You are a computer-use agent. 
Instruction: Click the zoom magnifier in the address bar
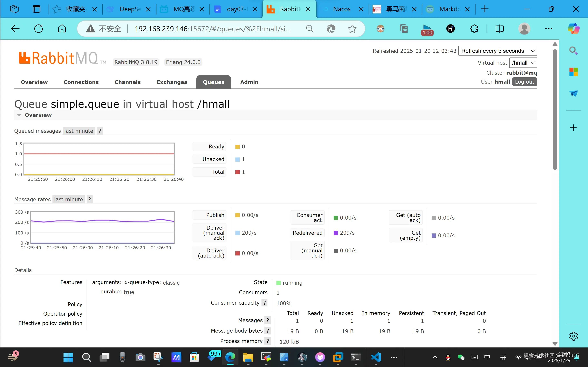click(x=310, y=29)
